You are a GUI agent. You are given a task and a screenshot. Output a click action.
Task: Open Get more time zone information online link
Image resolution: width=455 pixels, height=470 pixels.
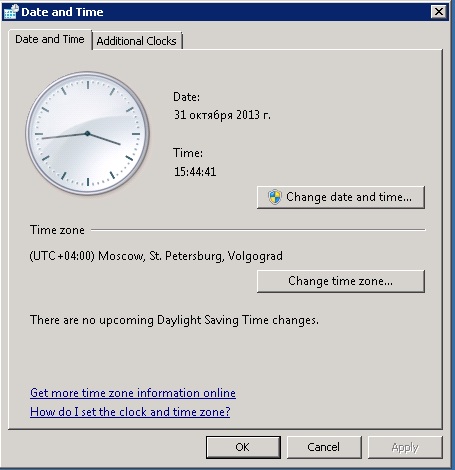point(133,393)
